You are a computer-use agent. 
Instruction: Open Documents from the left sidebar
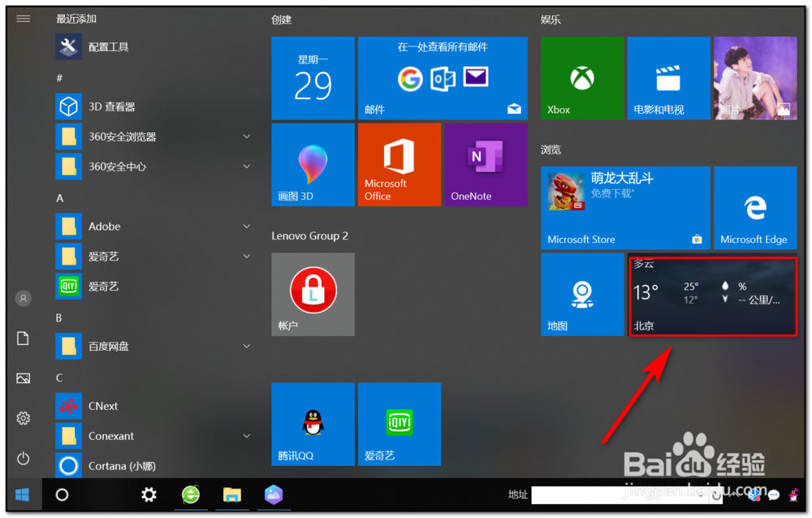(x=24, y=339)
